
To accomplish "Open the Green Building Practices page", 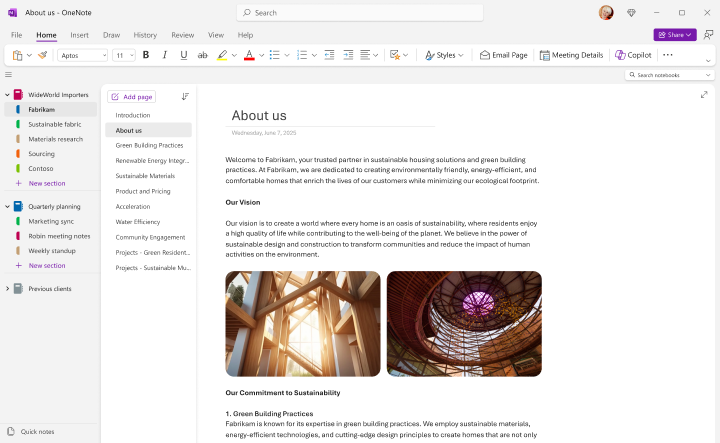I will (148, 146).
